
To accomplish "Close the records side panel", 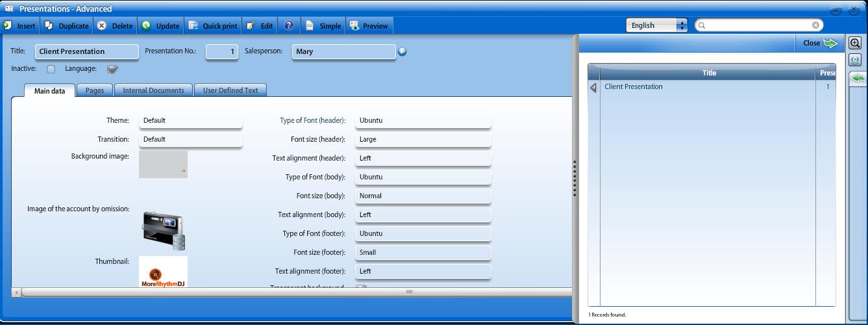I will [x=821, y=43].
